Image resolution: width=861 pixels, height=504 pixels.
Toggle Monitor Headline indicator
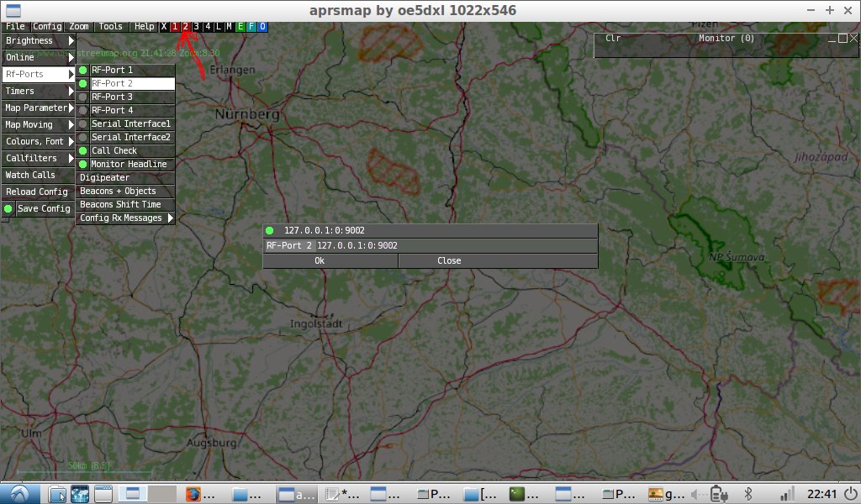point(83,164)
